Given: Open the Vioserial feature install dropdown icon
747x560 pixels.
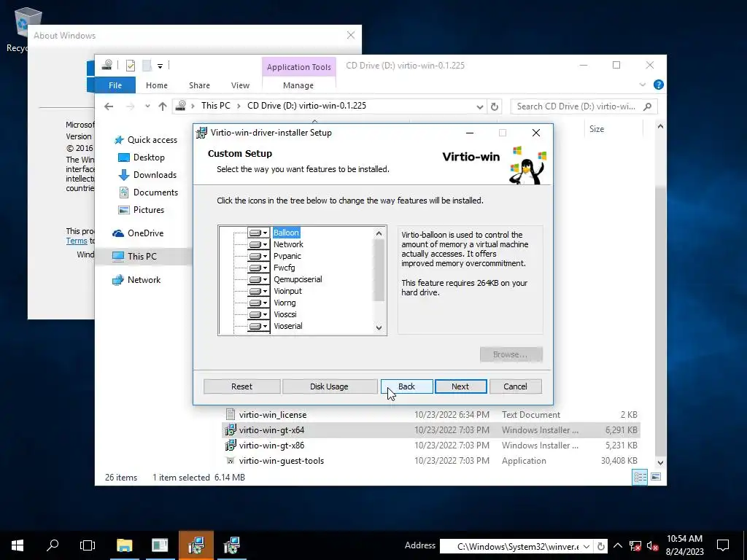Looking at the screenshot, I should point(259,326).
